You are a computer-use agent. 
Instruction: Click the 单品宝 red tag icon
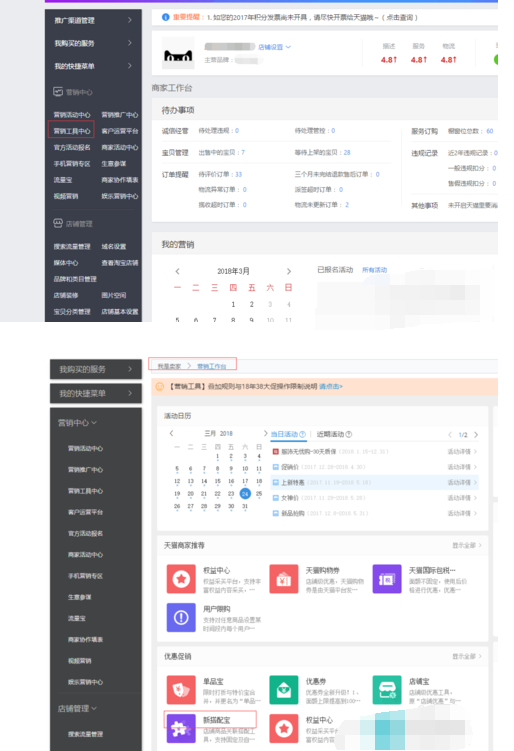tap(181, 690)
